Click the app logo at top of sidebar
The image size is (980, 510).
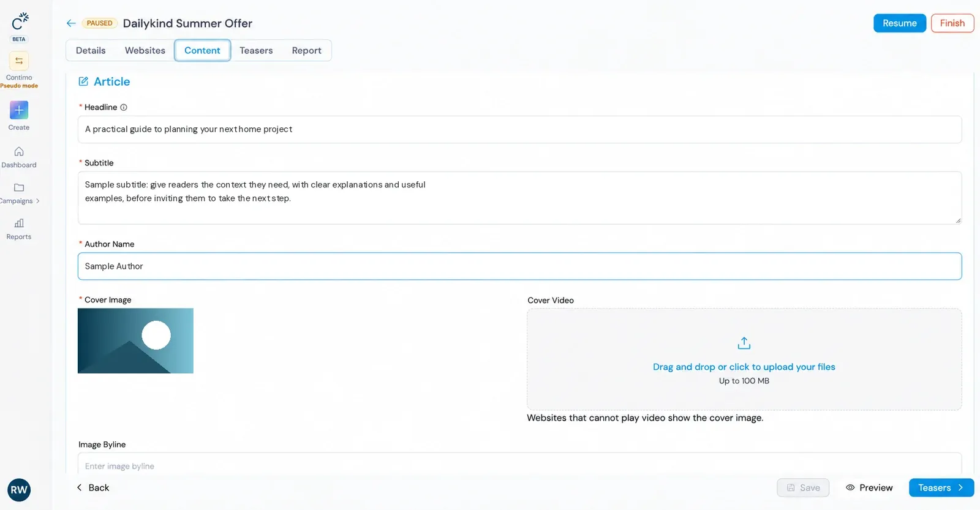click(20, 21)
